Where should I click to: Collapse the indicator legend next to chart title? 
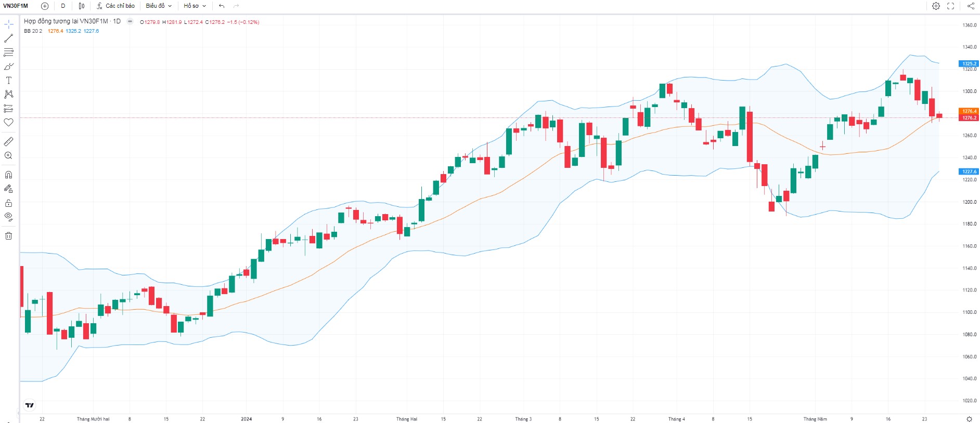pyautogui.click(x=130, y=21)
